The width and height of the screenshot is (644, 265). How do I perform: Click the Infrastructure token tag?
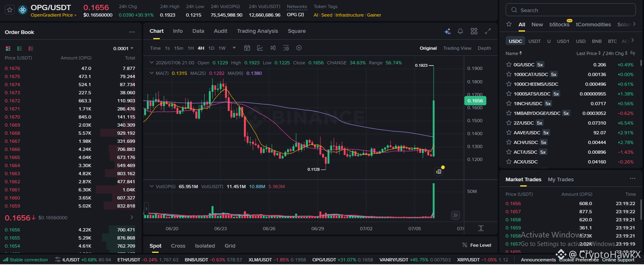point(350,15)
